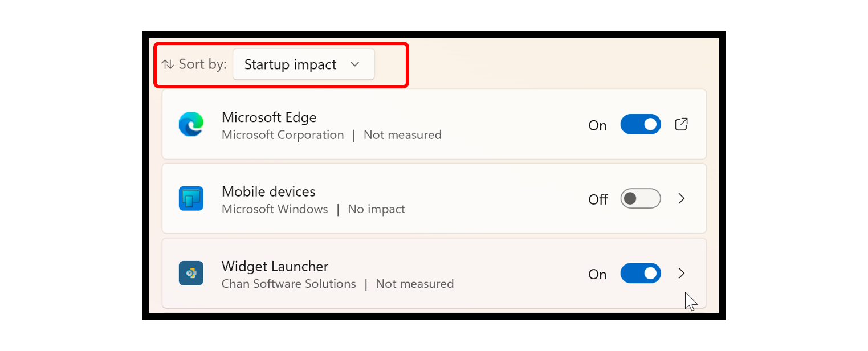
Task: Click the Sort by label
Action: (x=201, y=64)
